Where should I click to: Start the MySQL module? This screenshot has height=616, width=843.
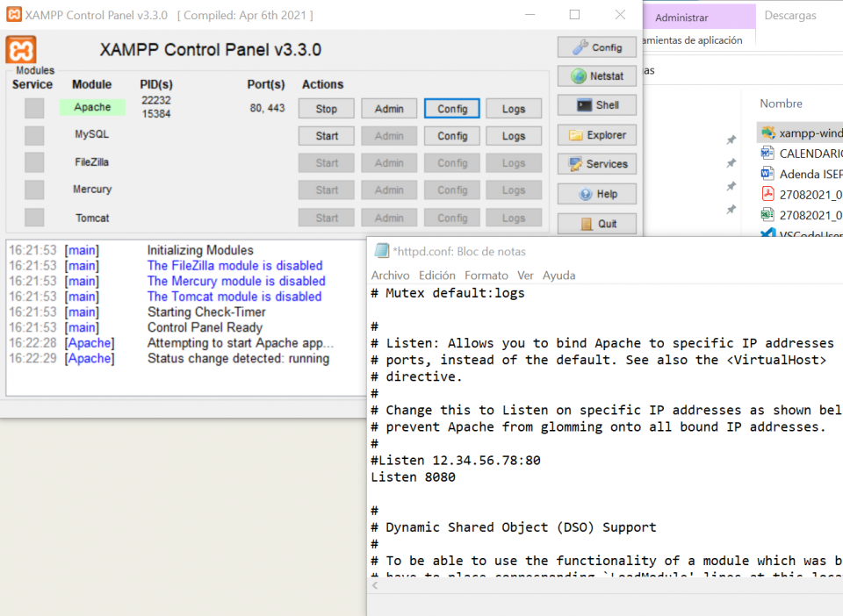tap(326, 135)
